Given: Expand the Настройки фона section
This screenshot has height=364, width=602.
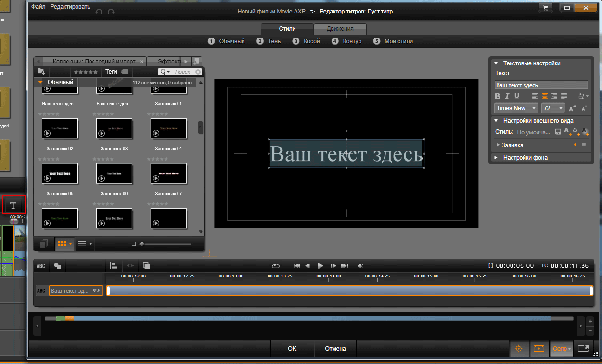Looking at the screenshot, I should [496, 157].
